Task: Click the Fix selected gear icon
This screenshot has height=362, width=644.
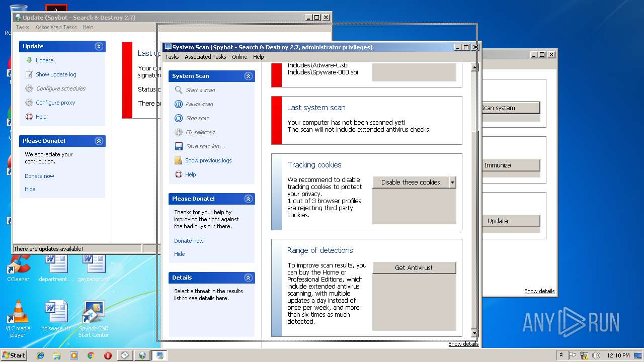Action: [x=179, y=132]
